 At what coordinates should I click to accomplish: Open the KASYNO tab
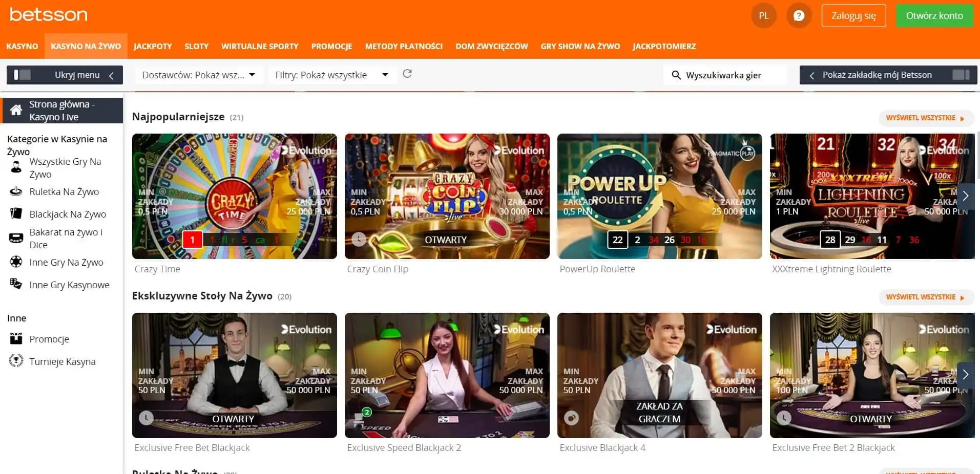tap(22, 46)
